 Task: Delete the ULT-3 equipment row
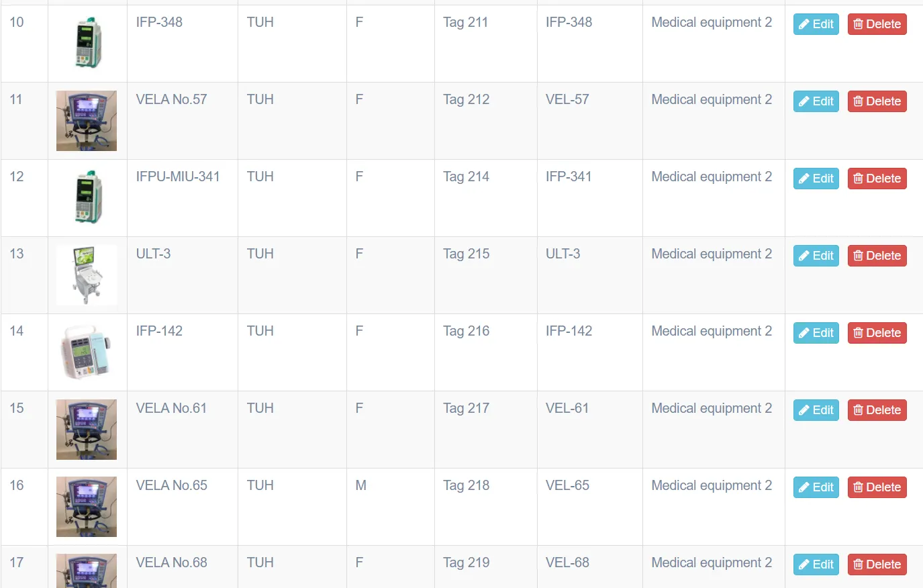(877, 256)
